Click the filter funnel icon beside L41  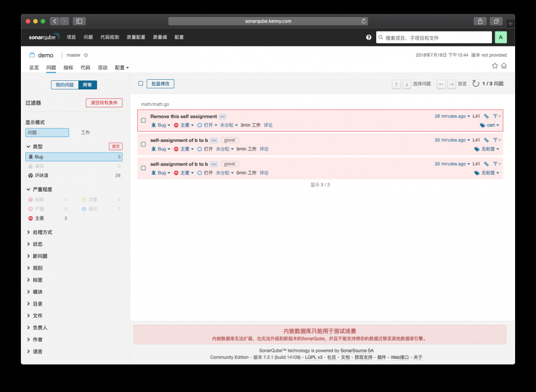(x=495, y=116)
